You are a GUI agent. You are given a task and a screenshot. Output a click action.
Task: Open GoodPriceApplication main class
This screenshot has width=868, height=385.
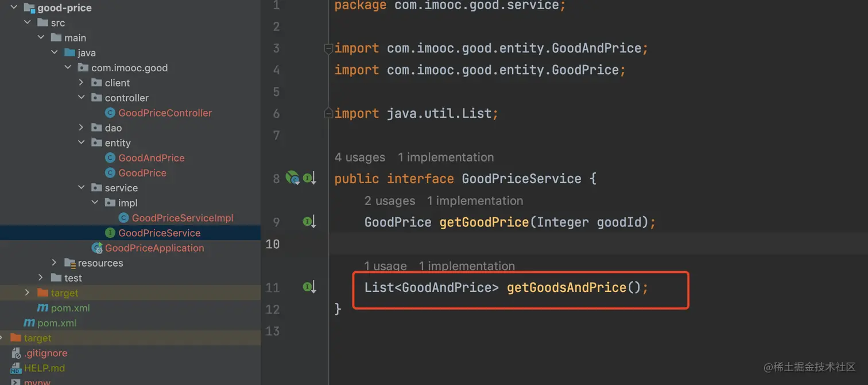(x=154, y=248)
